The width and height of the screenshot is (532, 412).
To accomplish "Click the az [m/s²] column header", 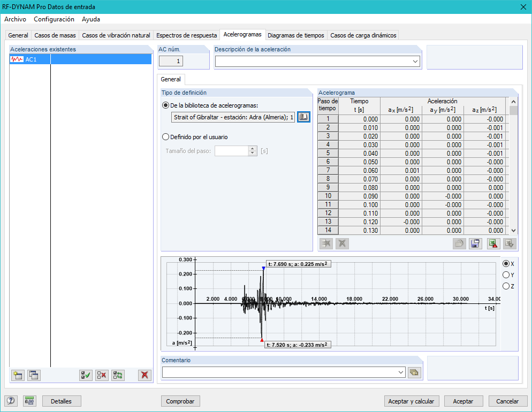I will tap(484, 110).
